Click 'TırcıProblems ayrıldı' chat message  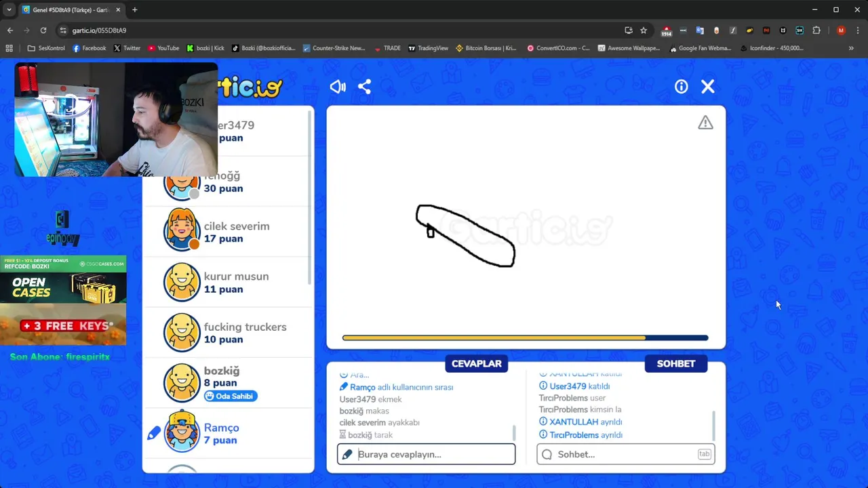[x=585, y=435]
